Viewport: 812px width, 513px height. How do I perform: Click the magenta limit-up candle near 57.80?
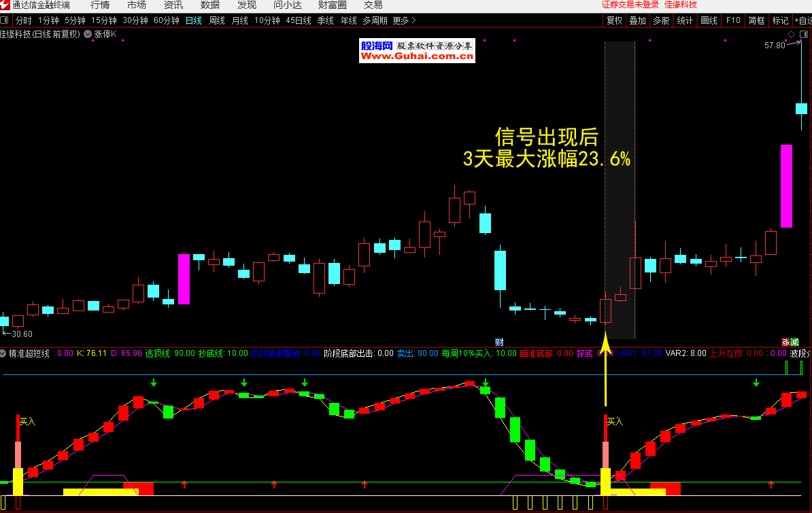pyautogui.click(x=786, y=185)
